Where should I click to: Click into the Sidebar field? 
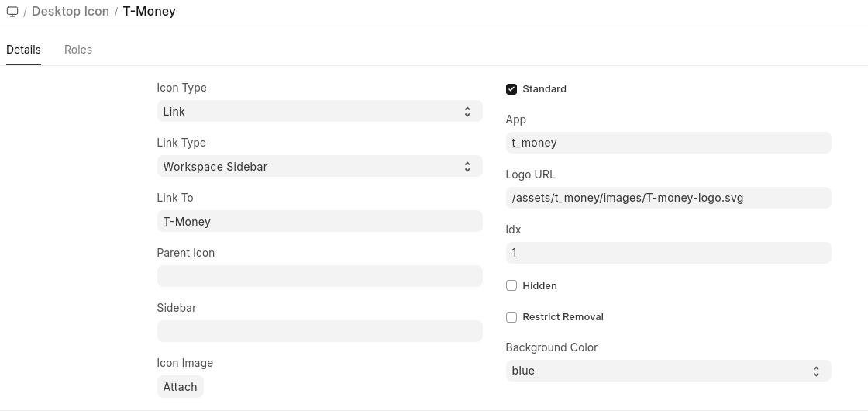point(319,332)
